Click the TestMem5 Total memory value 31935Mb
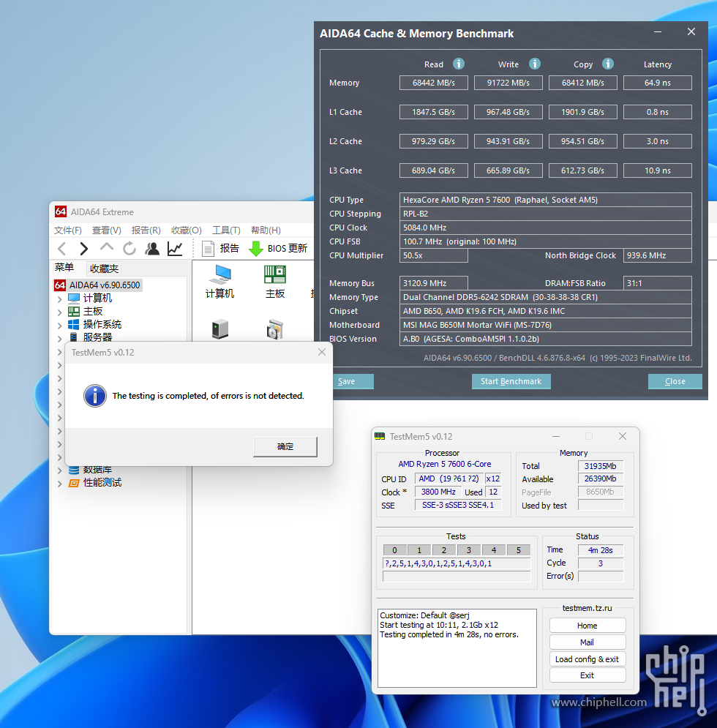 601,465
